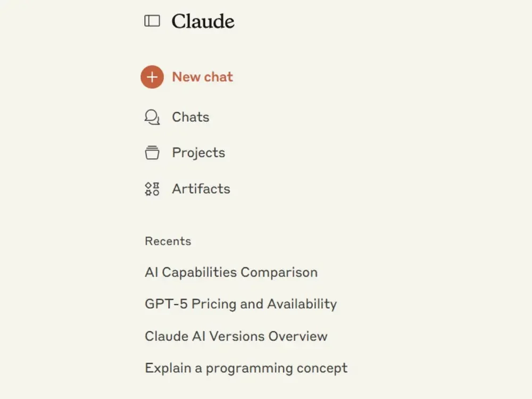Select the first conversation under Recents
The height and width of the screenshot is (399, 532).
click(x=231, y=272)
